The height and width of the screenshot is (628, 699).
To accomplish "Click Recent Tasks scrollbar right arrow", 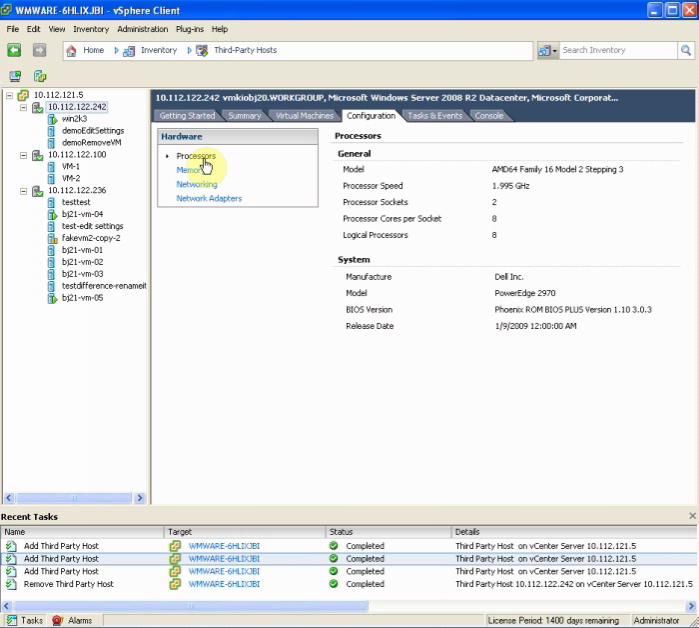I will 691,606.
